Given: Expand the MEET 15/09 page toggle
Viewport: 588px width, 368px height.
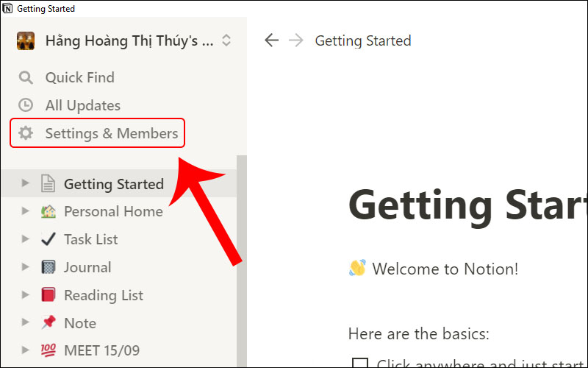Looking at the screenshot, I should pyautogui.click(x=26, y=351).
